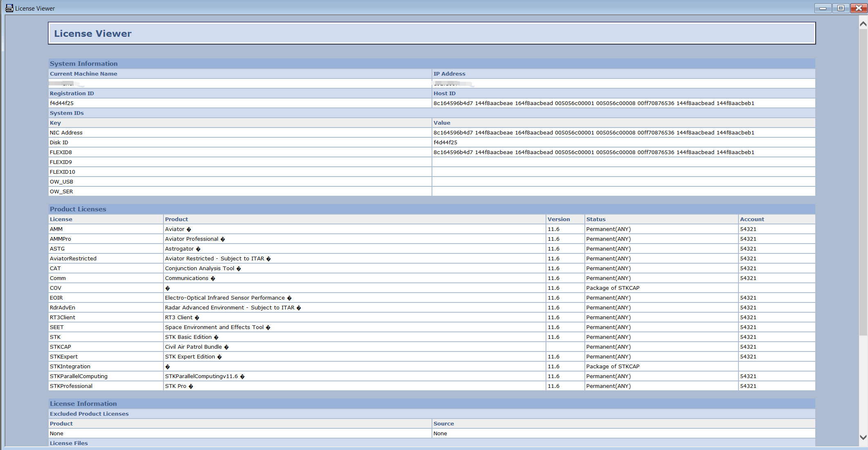Click the scroll down arrow
Image resolution: width=868 pixels, height=450 pixels.
click(863, 437)
